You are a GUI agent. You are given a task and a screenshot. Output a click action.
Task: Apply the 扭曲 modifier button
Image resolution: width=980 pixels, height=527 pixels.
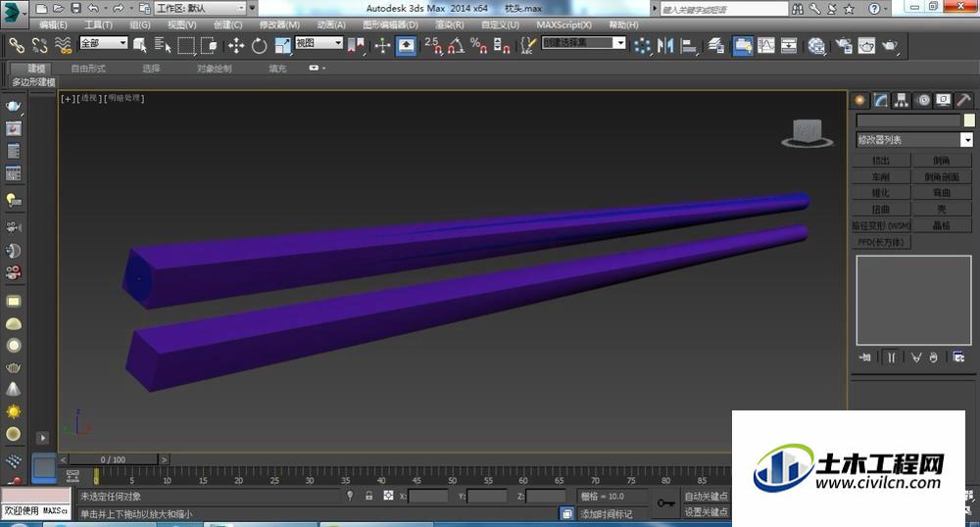881,210
